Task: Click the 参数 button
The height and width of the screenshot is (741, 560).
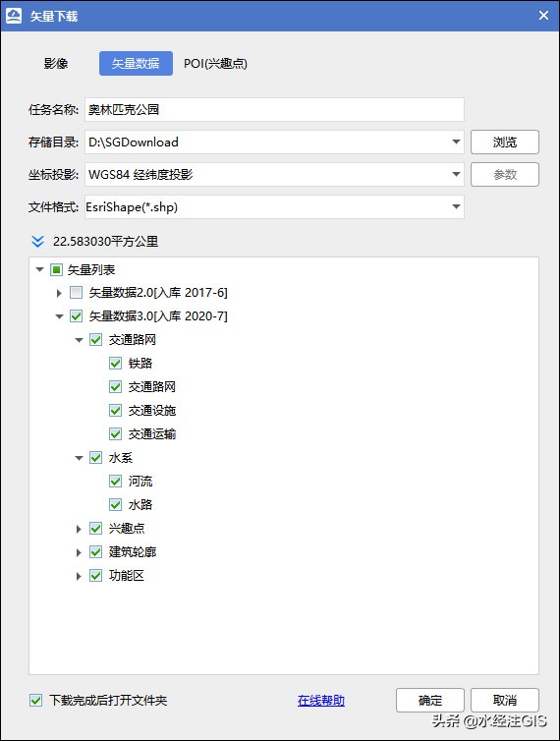Action: 505,174
